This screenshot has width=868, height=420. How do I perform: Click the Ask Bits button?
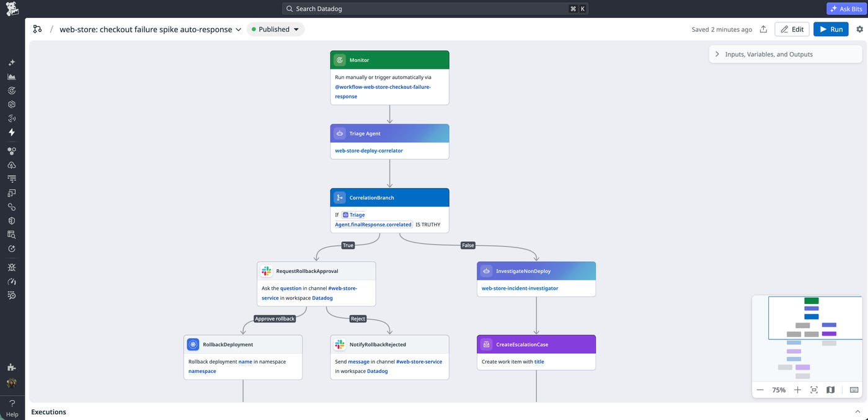[x=847, y=9]
